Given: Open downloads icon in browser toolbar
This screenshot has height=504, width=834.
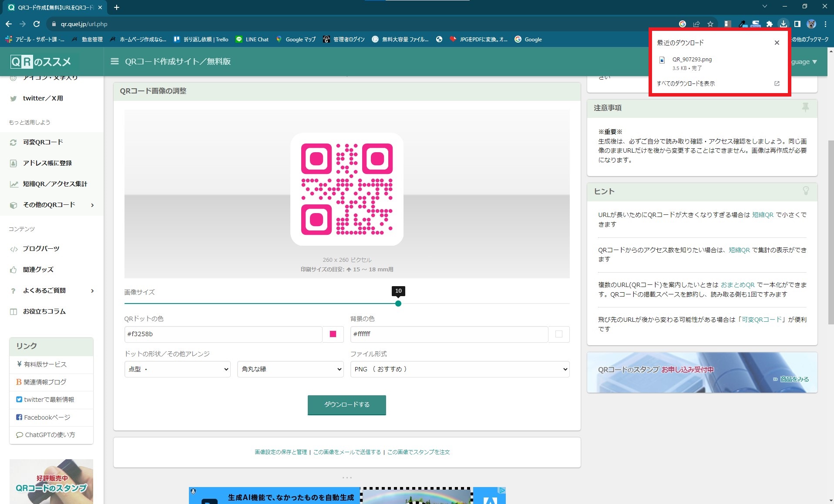Looking at the screenshot, I should point(783,24).
